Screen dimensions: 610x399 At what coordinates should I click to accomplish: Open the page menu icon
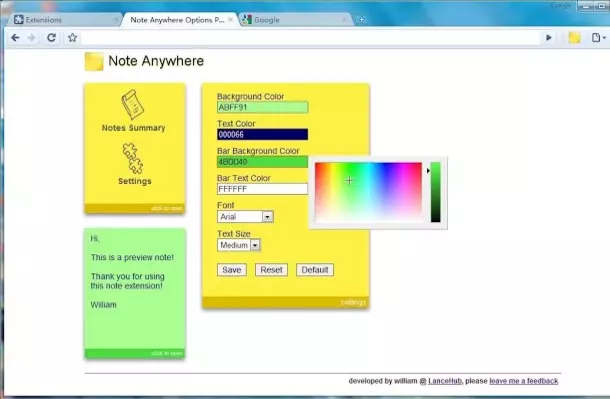(598, 38)
